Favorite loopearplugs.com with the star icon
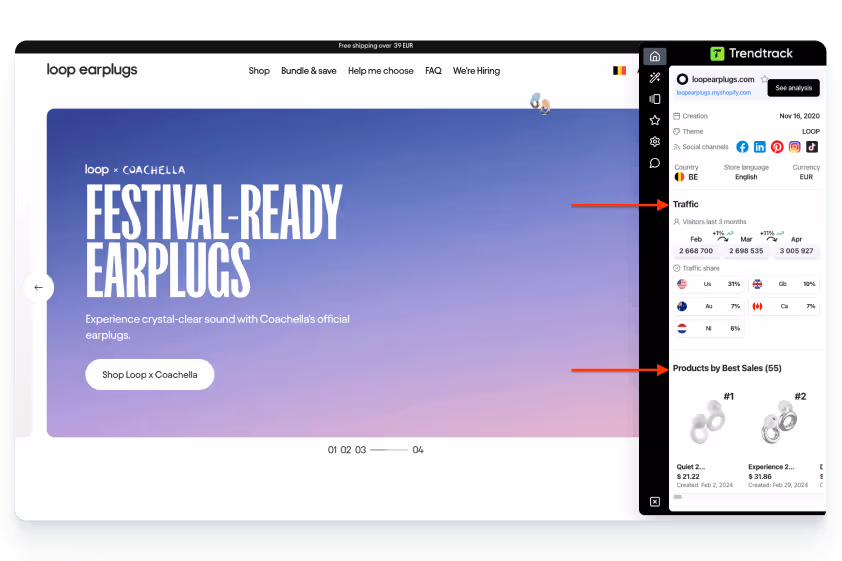The height and width of the screenshot is (561, 842). tap(764, 79)
